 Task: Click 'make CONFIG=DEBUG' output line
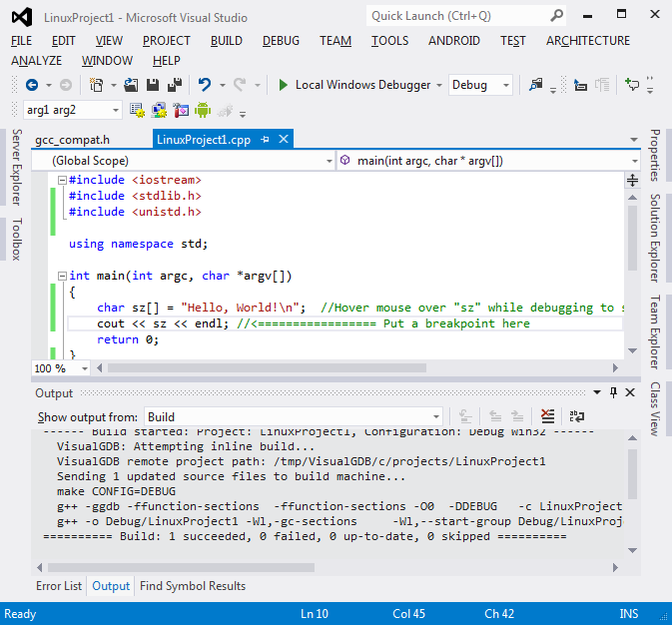tap(116, 491)
